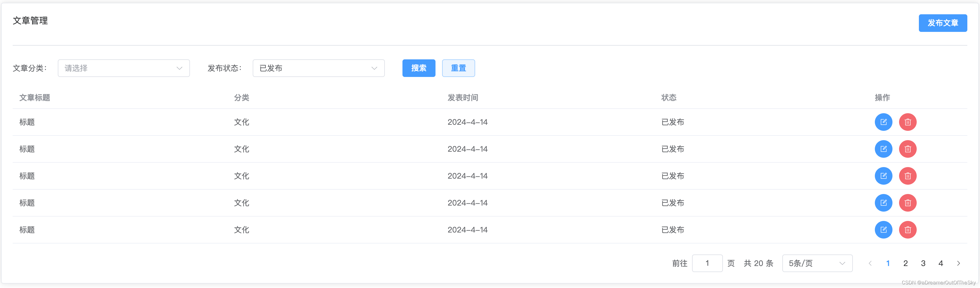Click 2024-4-14 date in the third row
This screenshot has width=980, height=288.
pos(467,176)
